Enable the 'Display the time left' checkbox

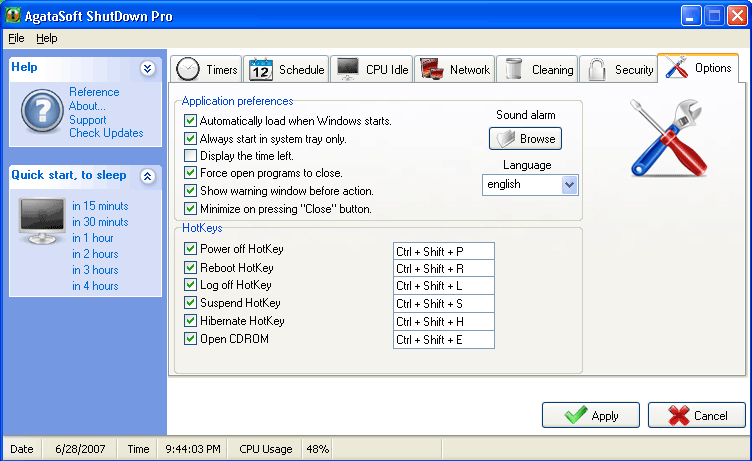pyautogui.click(x=191, y=156)
